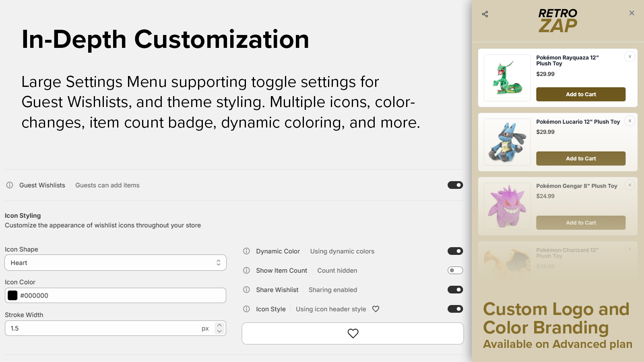Click the info icon beside Icon Style
Viewport: 644px width, 362px height.
tap(246, 309)
